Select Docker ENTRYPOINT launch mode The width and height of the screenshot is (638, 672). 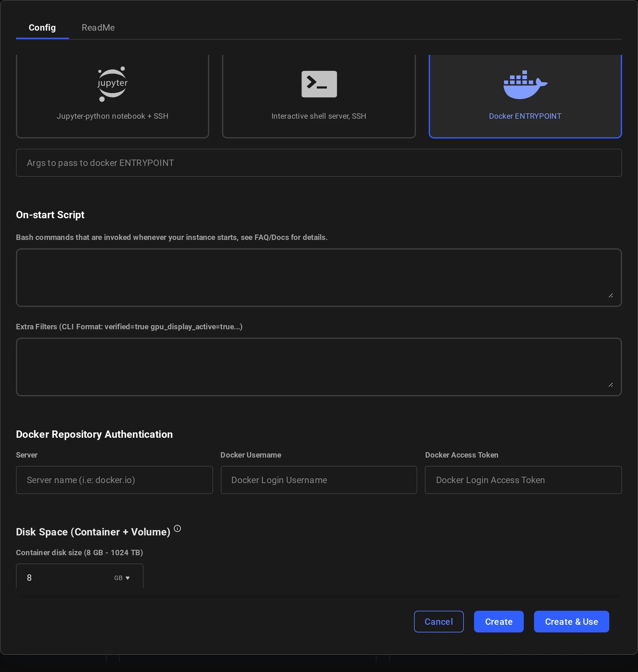[525, 96]
